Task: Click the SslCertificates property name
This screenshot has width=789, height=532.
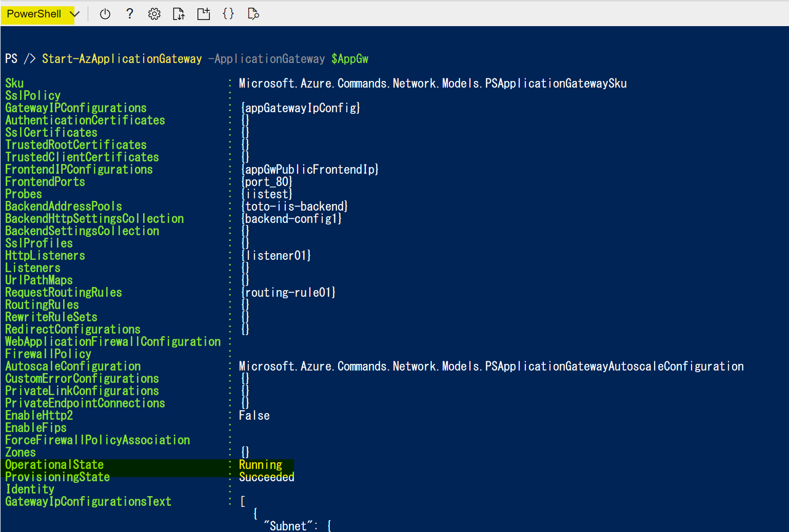Action: tap(51, 133)
